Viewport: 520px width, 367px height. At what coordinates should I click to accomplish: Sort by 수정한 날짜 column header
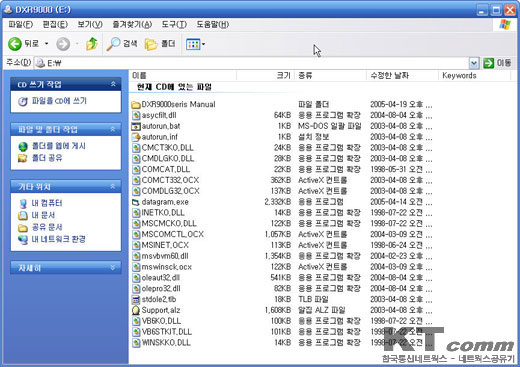(402, 75)
